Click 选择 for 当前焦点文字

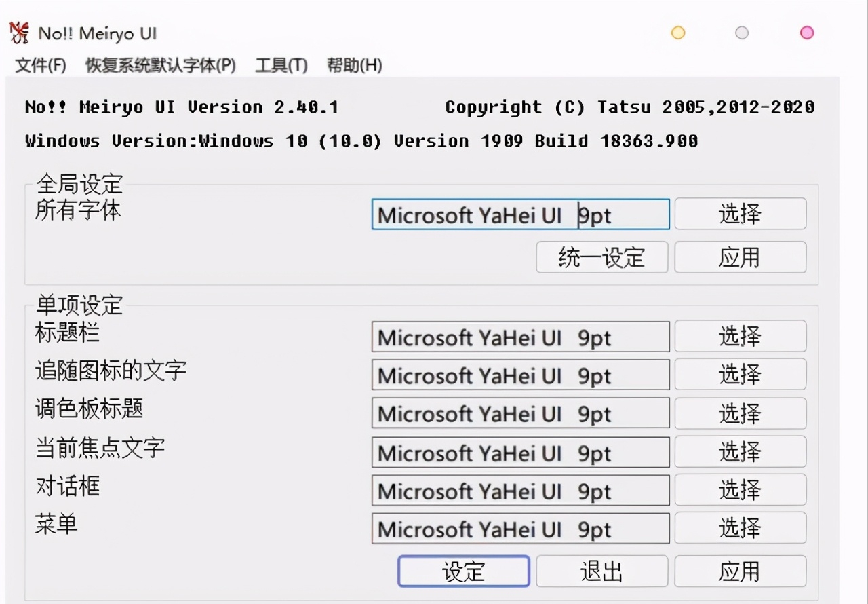[x=739, y=451]
